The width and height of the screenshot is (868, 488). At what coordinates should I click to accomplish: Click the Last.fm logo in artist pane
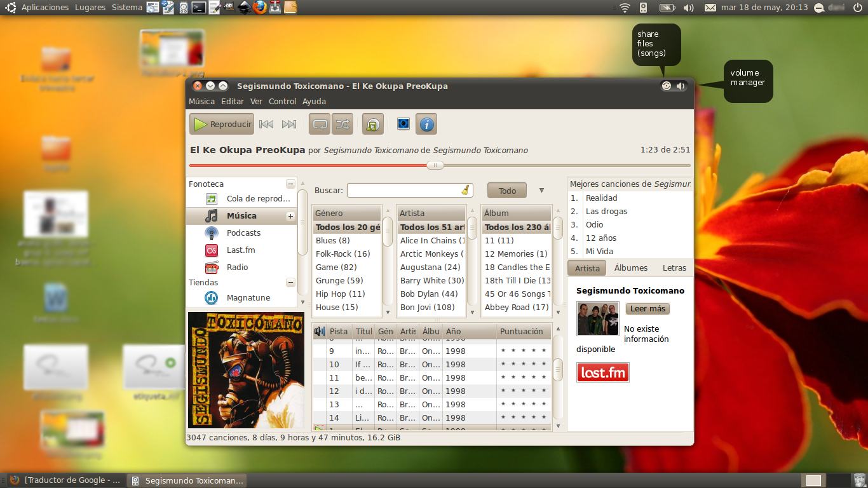click(x=603, y=372)
